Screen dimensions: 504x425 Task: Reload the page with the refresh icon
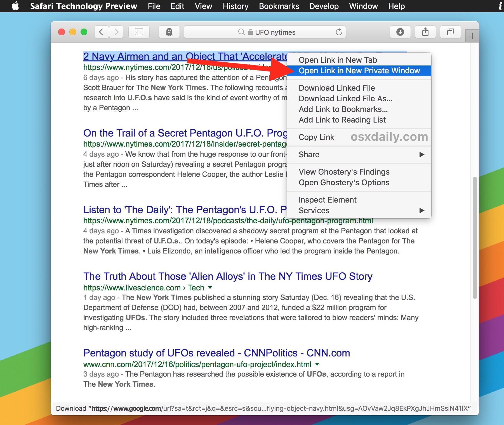pyautogui.click(x=339, y=32)
